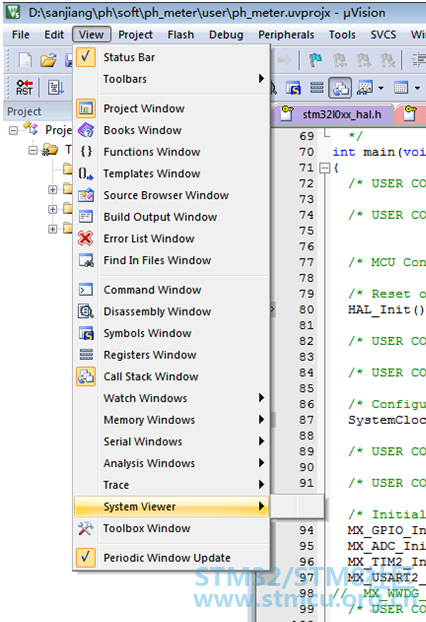Image resolution: width=426 pixels, height=622 pixels.
Task: Open the Serial Windows submenu
Action: pos(172,442)
